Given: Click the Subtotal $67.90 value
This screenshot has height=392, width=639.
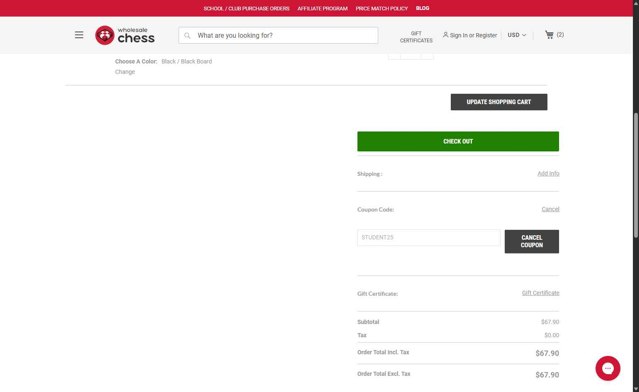Looking at the screenshot, I should pos(550,322).
